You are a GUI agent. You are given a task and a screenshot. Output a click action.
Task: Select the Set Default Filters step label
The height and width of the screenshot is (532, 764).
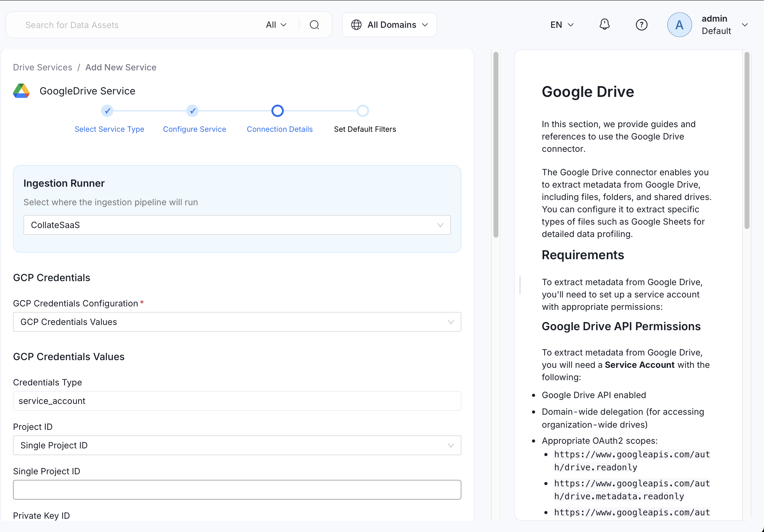tap(365, 129)
